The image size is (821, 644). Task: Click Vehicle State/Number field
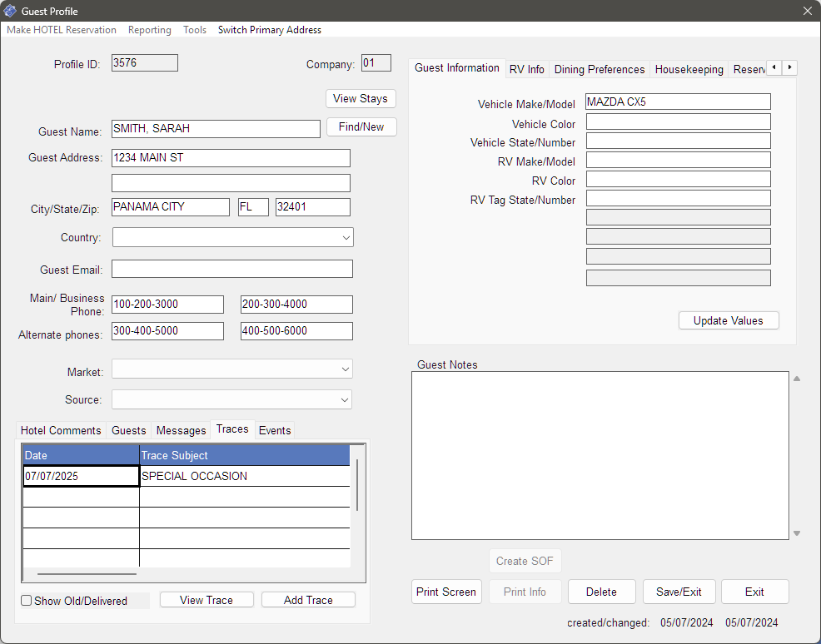678,141
